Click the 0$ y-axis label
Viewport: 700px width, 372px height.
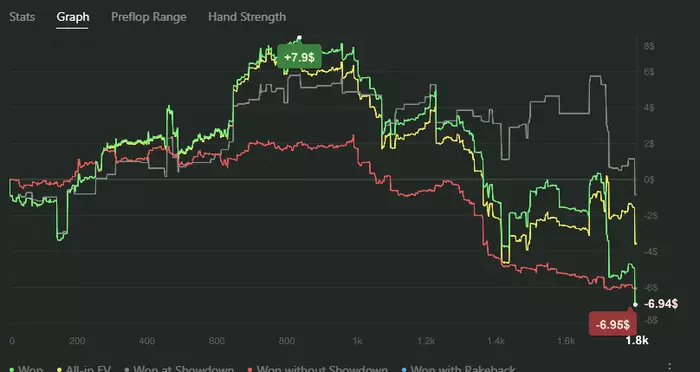[x=648, y=180]
